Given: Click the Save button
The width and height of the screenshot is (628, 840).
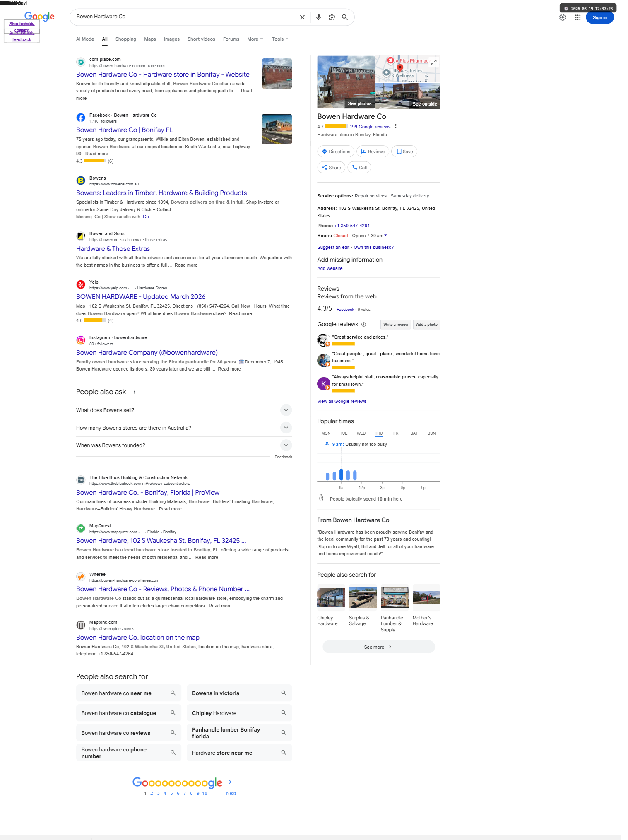Looking at the screenshot, I should click(404, 152).
